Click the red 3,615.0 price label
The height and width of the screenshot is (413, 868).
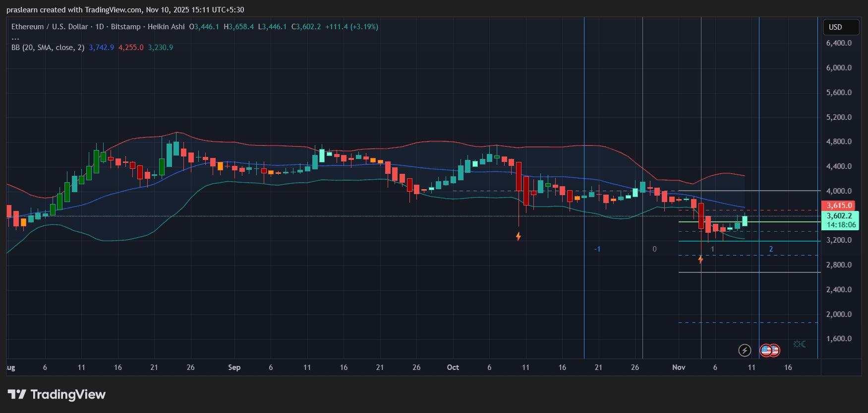tap(839, 206)
